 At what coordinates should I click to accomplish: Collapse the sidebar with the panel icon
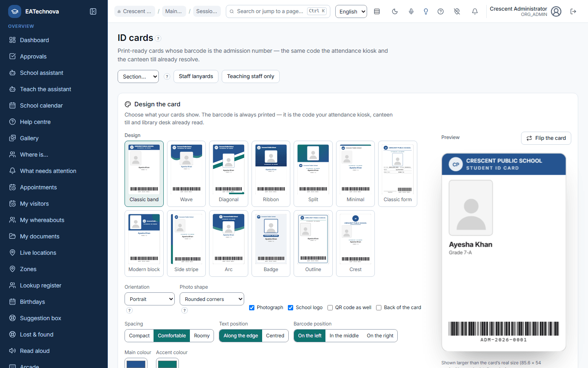(93, 11)
